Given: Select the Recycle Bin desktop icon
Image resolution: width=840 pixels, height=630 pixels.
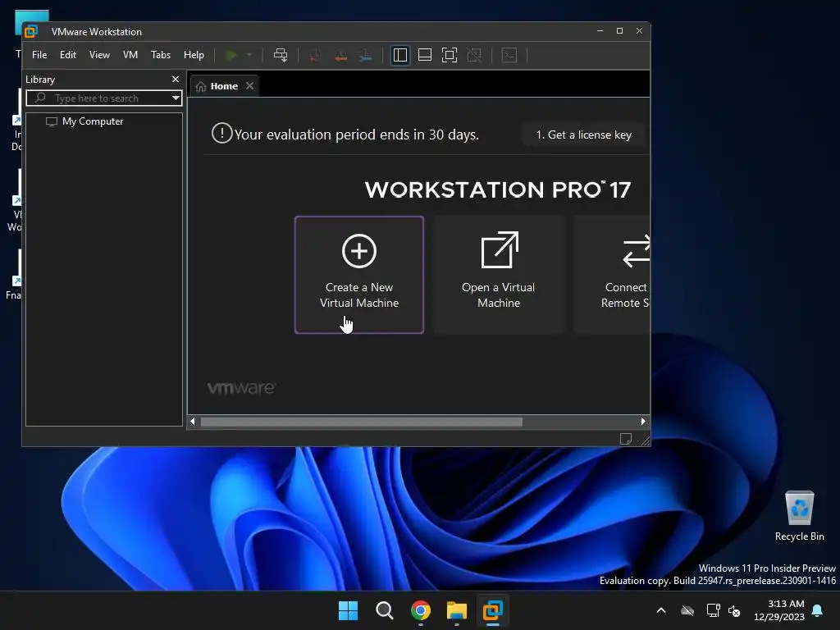Looking at the screenshot, I should click(799, 516).
